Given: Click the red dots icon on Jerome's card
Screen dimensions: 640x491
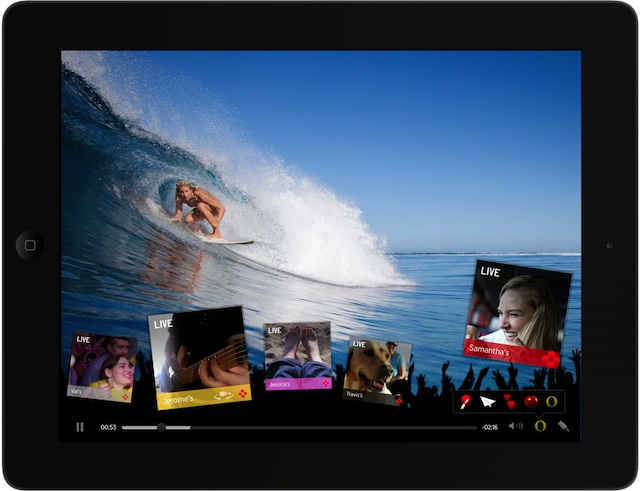Looking at the screenshot, I should (243, 393).
